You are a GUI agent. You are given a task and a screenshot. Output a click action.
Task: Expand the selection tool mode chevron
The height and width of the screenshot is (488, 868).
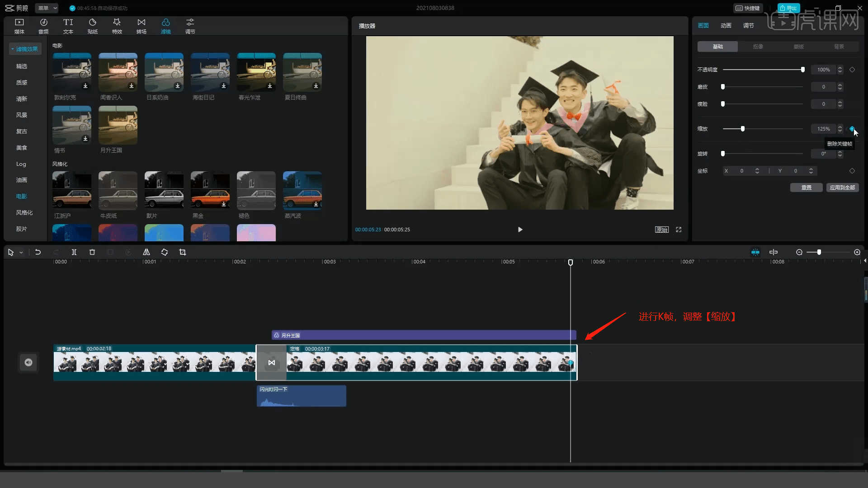click(21, 253)
